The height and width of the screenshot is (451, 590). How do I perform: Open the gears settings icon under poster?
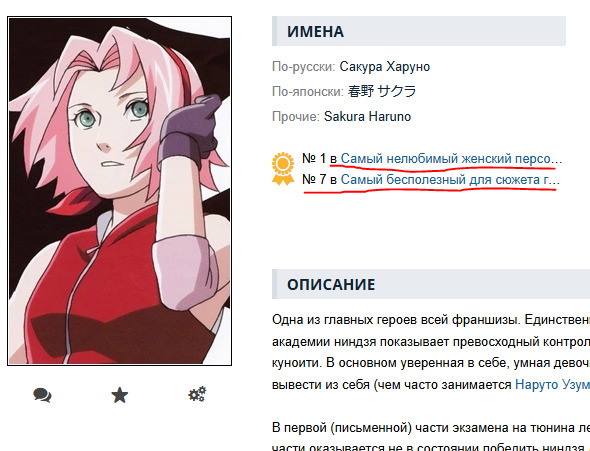[x=197, y=394]
